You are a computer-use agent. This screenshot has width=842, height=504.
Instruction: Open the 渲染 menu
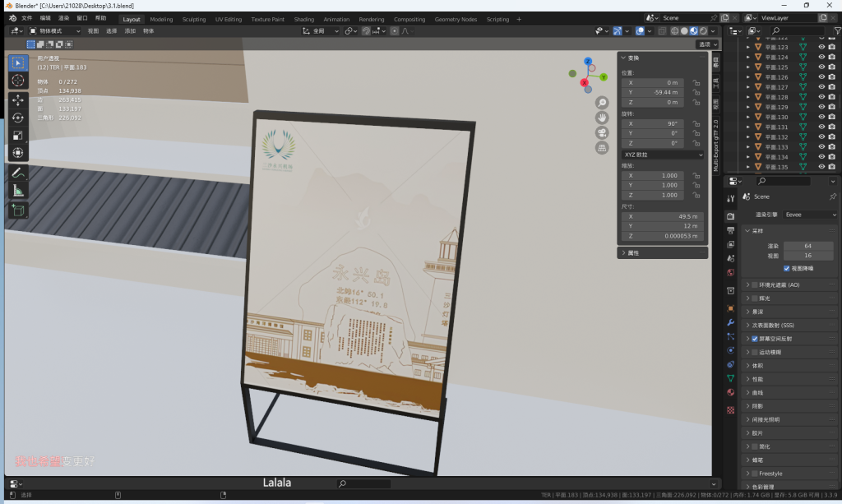click(x=63, y=17)
